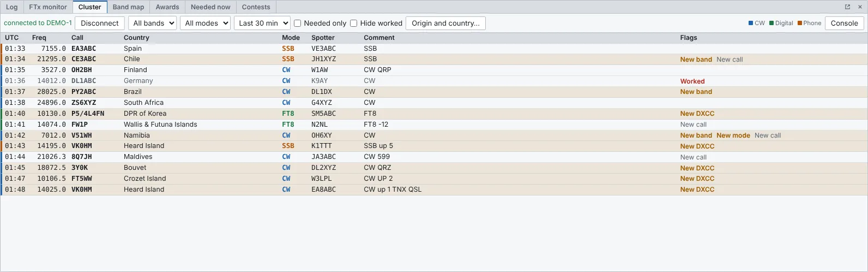The image size is (868, 272).
Task: Click the orange Phone legend swatch
Action: (x=799, y=23)
